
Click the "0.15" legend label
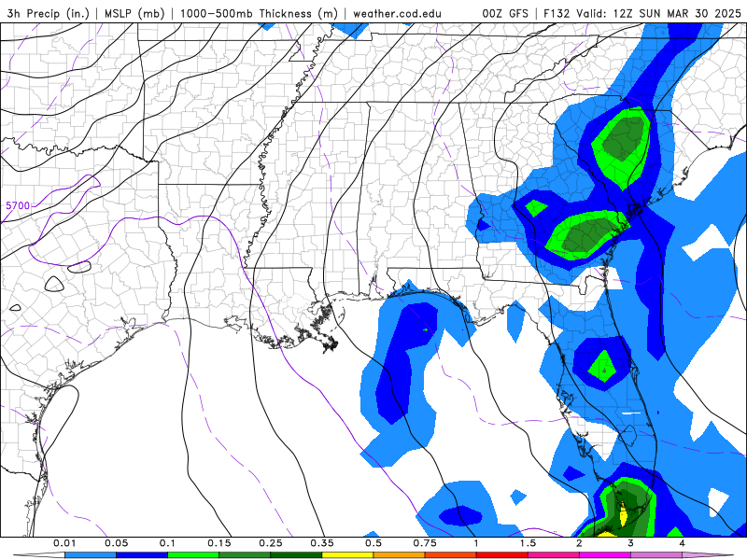(219, 543)
